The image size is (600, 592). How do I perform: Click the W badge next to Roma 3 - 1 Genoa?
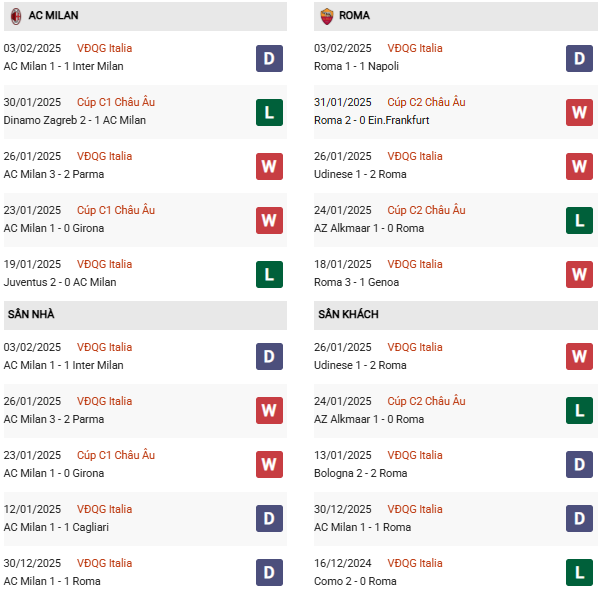579,274
